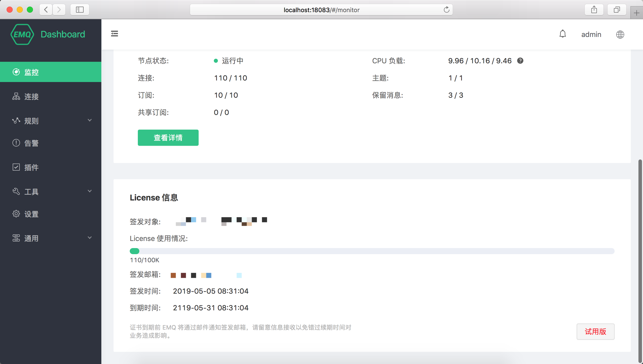Screen dimensions: 643x364
Task: Go forward with Safari forward arrow
Action: 59,10
